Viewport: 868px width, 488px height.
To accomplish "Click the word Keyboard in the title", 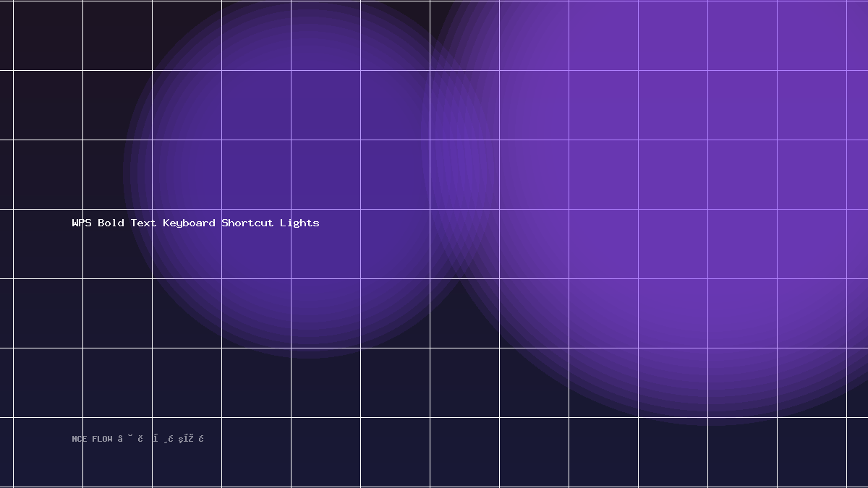I will tap(189, 223).
